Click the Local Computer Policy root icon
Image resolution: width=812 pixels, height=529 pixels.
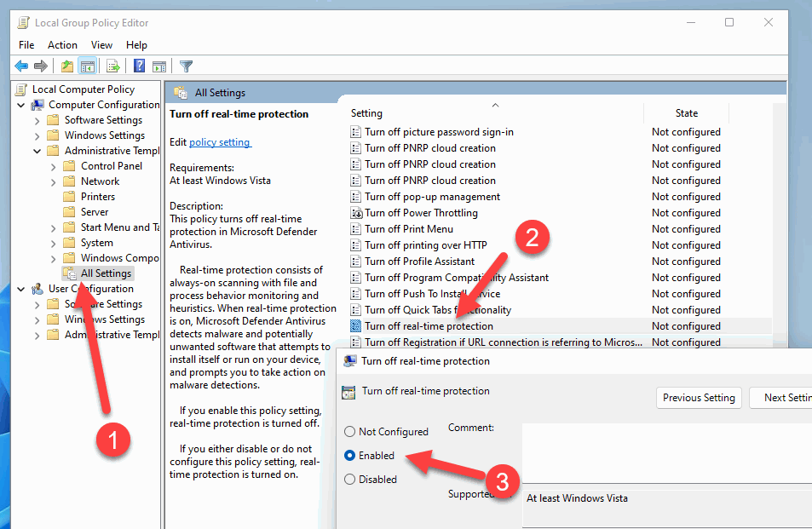(20, 89)
